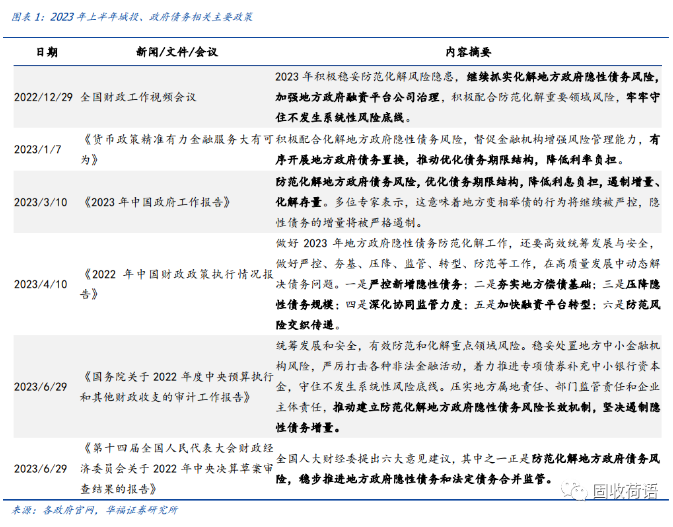
Task: Select the '《货币政策精准有力金融服务大有可为》' cell
Action: point(177,149)
